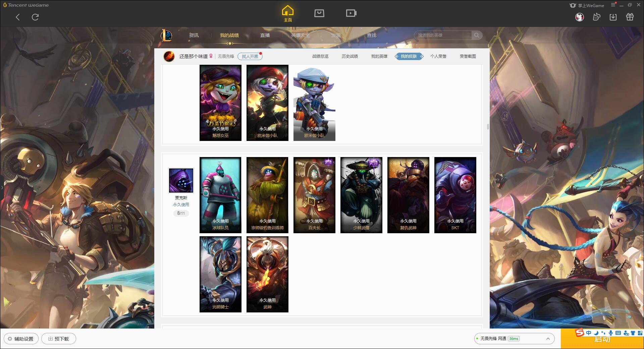Image resolution: width=644 pixels, height=349 pixels.
Task: Open the video/live icon in top bar
Action: (351, 13)
